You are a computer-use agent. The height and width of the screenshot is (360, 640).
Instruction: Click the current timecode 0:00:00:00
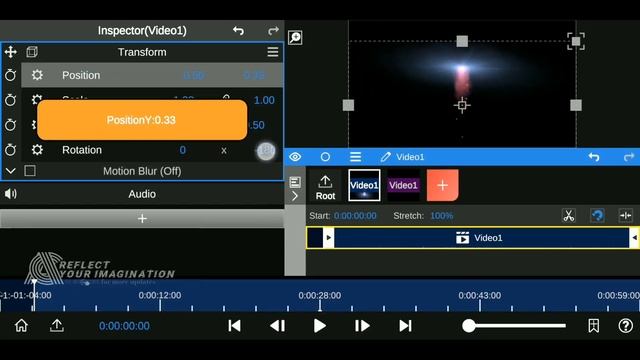click(x=124, y=326)
